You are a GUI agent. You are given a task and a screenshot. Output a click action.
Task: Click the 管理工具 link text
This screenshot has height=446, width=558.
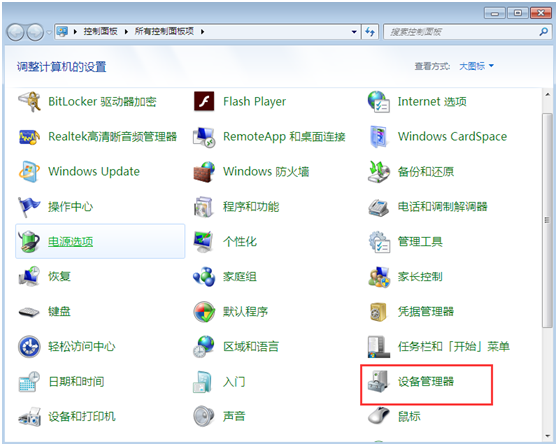coord(420,242)
